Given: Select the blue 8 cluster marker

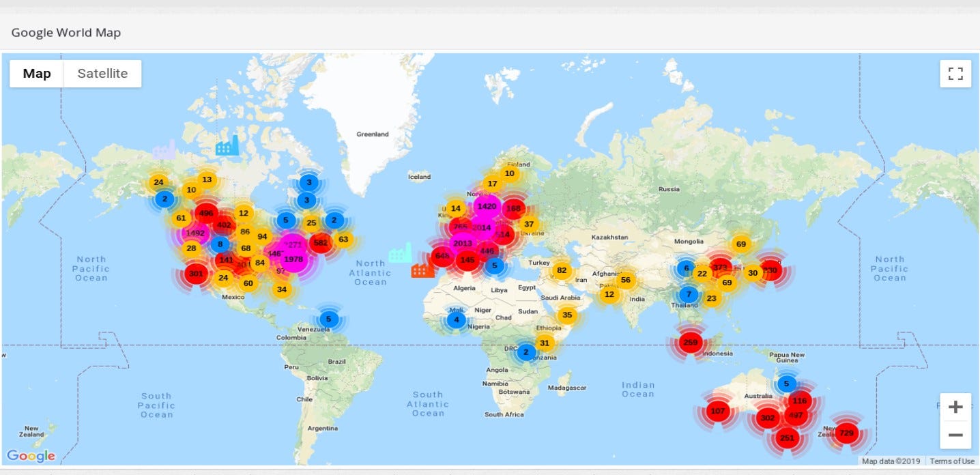Looking at the screenshot, I should (x=220, y=244).
